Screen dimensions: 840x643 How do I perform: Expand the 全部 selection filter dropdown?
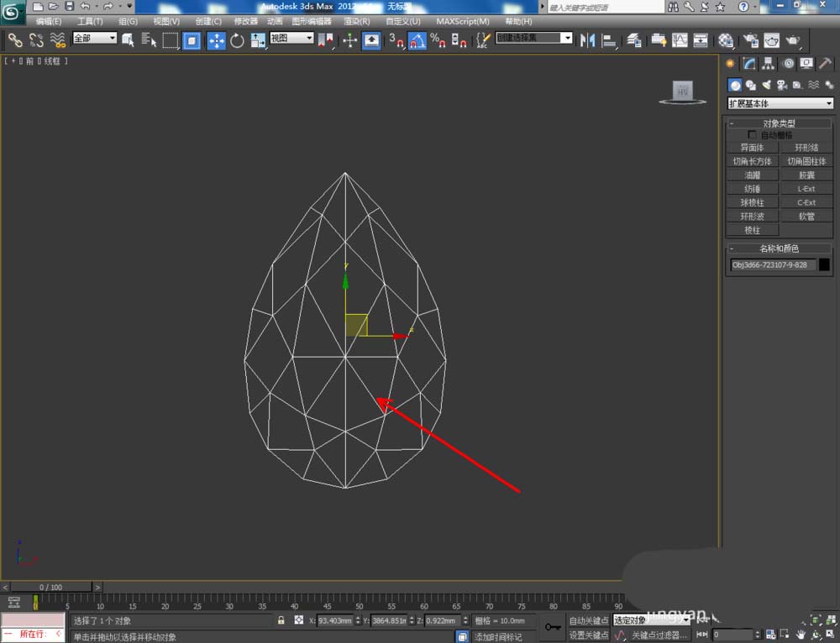94,39
